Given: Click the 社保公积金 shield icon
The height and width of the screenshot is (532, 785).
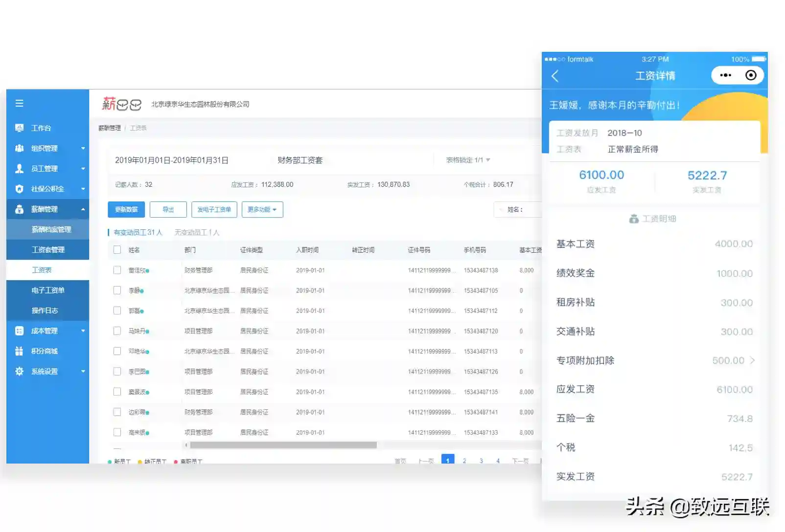Looking at the screenshot, I should pyautogui.click(x=20, y=189).
